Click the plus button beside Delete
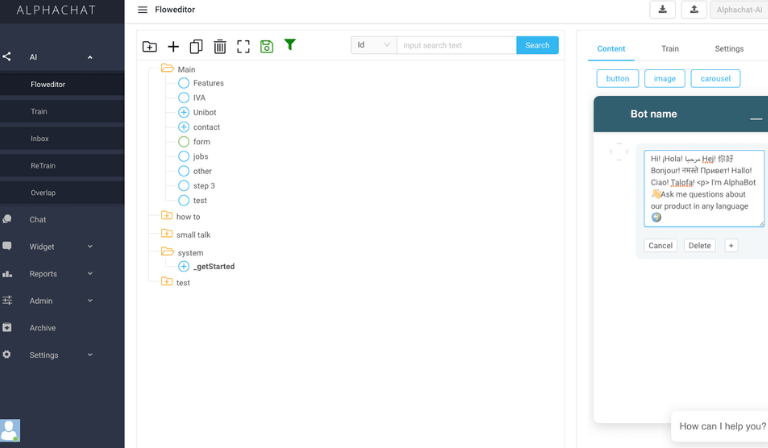 point(731,245)
